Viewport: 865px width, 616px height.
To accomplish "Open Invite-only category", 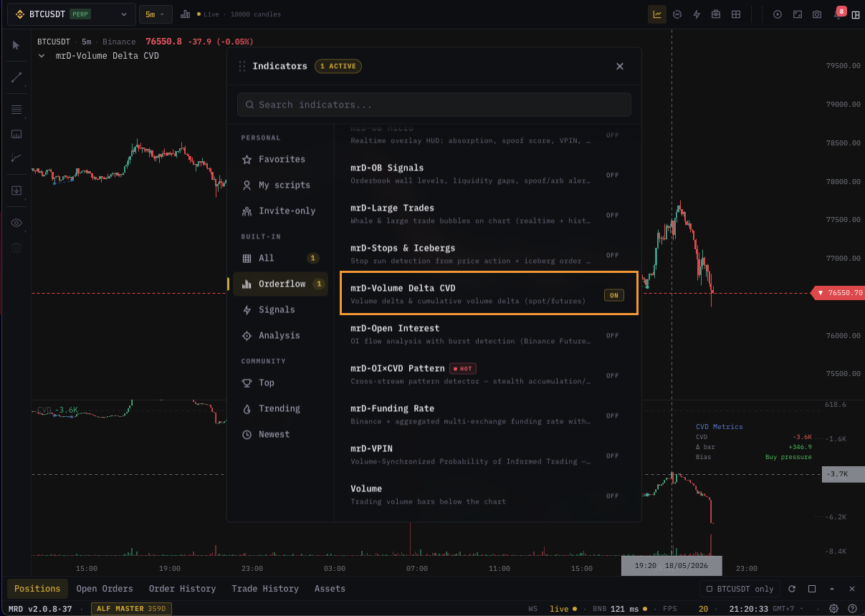I will click(281, 211).
